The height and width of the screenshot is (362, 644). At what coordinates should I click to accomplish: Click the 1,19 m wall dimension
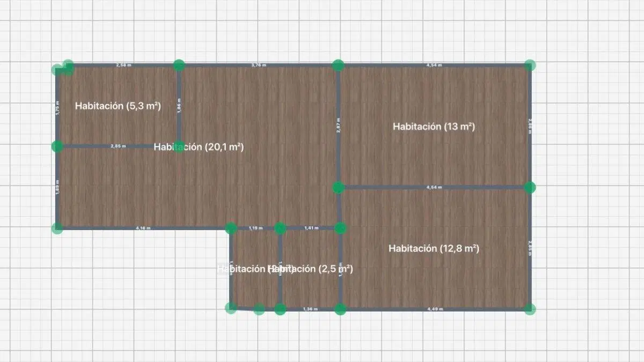255,228
